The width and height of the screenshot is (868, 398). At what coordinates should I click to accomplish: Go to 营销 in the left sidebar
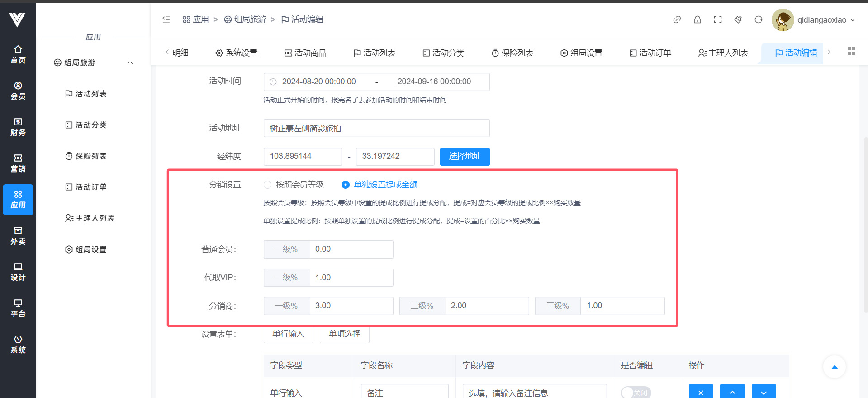tap(18, 163)
